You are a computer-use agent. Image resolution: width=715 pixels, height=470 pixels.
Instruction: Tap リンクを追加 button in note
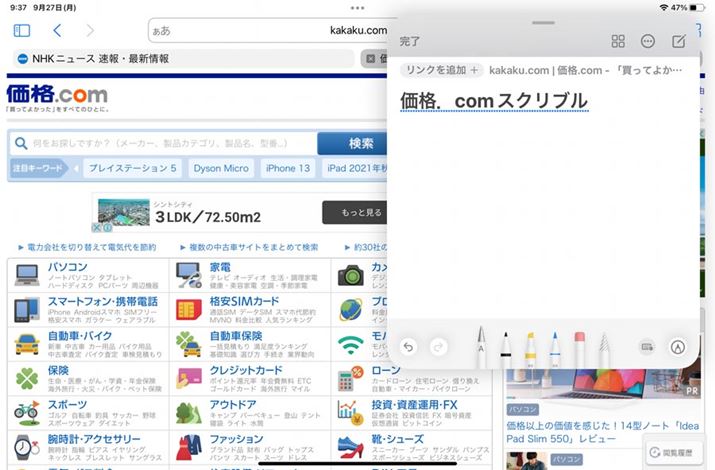click(441, 70)
